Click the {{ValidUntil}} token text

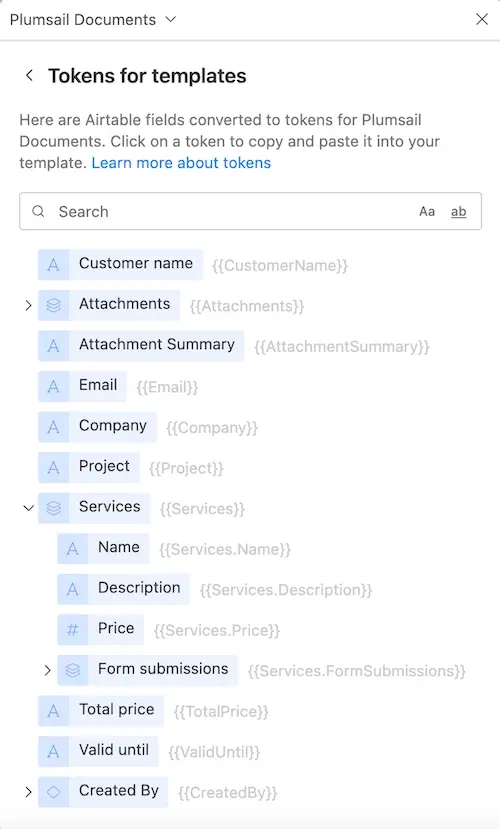(214, 752)
